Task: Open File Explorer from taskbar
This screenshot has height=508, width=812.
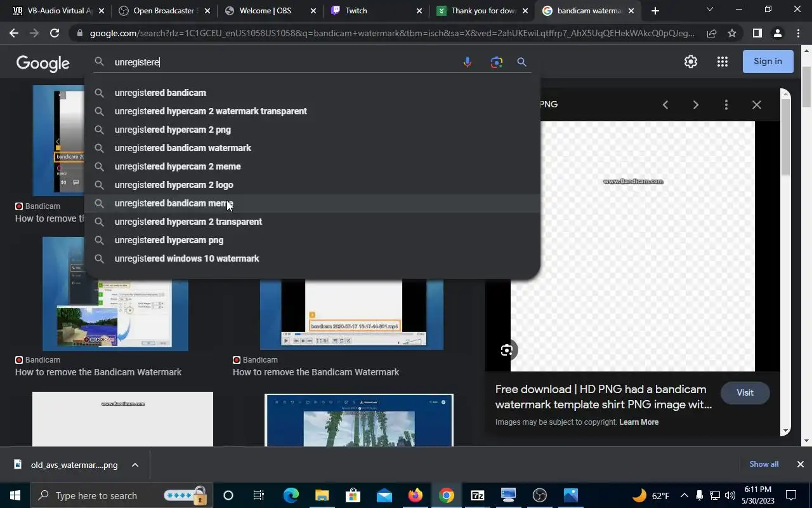Action: [322, 495]
